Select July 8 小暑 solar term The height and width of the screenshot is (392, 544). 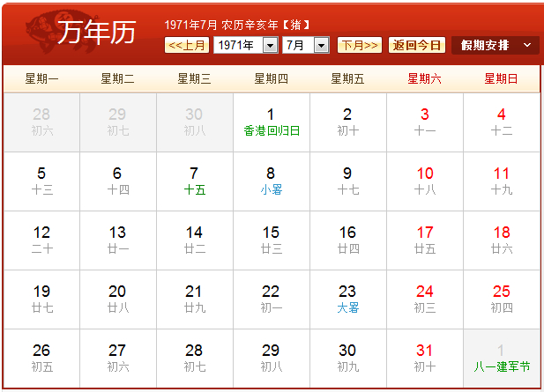tap(272, 181)
